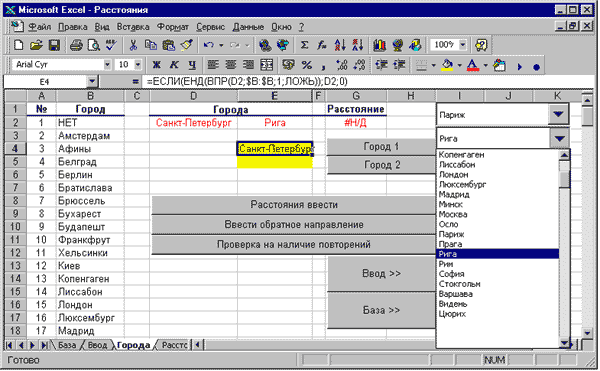Switch to the Ввод sheet tab
600x371 pixels.
click(97, 345)
